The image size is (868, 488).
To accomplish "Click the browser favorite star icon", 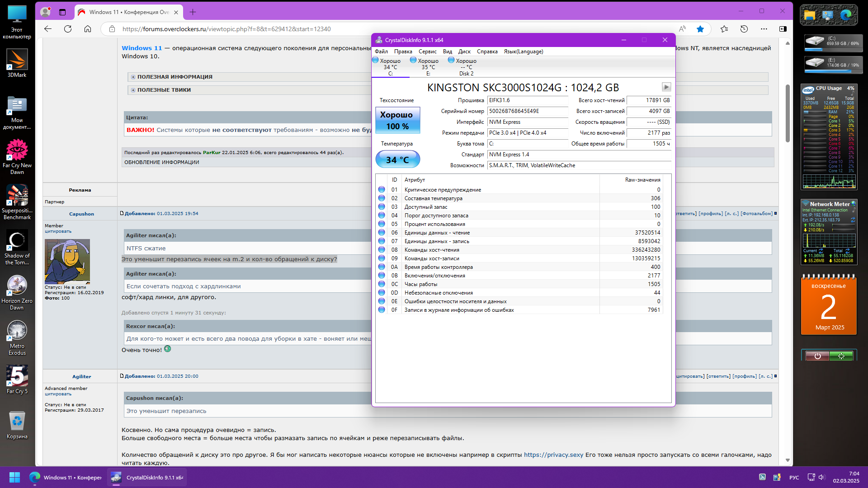I will (x=700, y=29).
